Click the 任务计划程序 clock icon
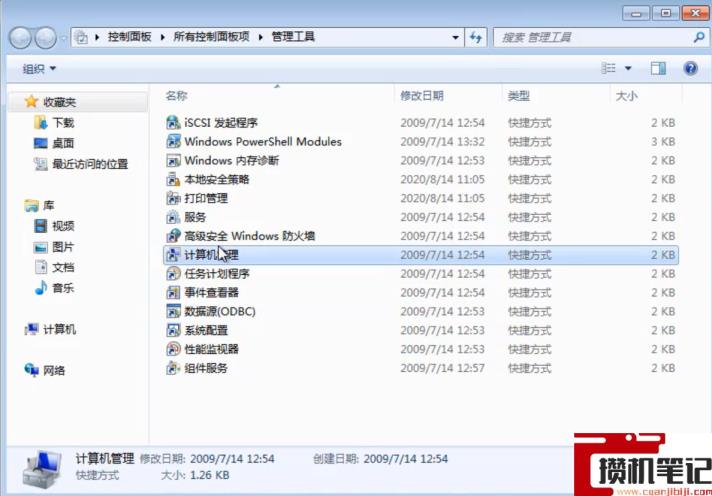Screen dimensions: 712x496 (x=173, y=273)
